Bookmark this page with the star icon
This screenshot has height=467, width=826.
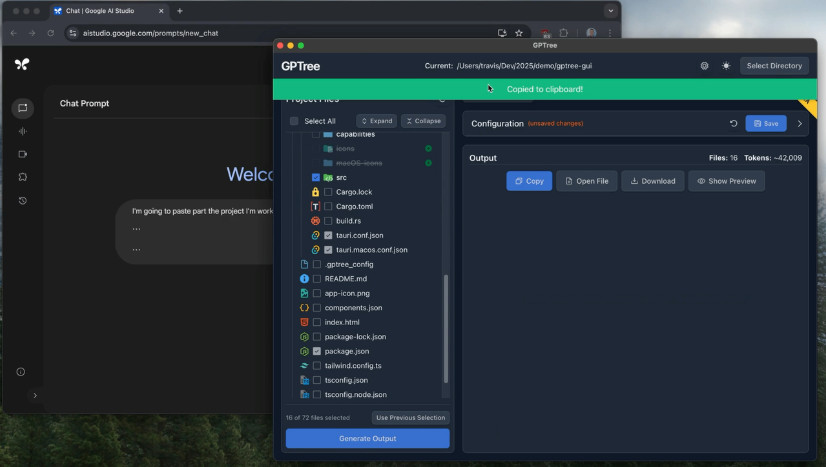click(519, 33)
